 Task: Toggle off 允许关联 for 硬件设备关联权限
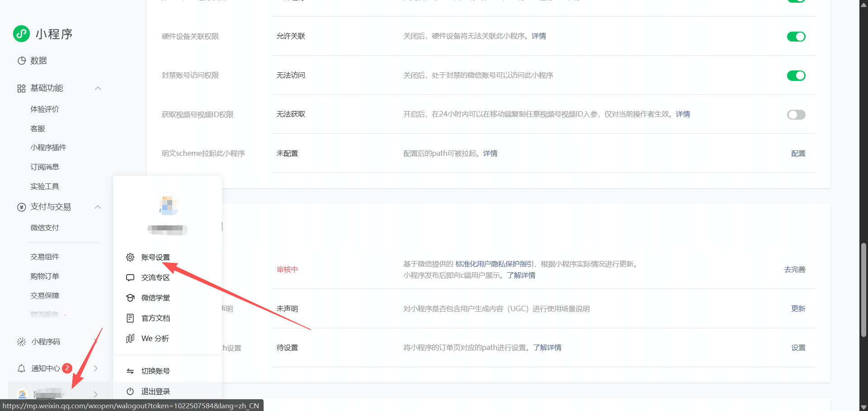click(x=796, y=37)
